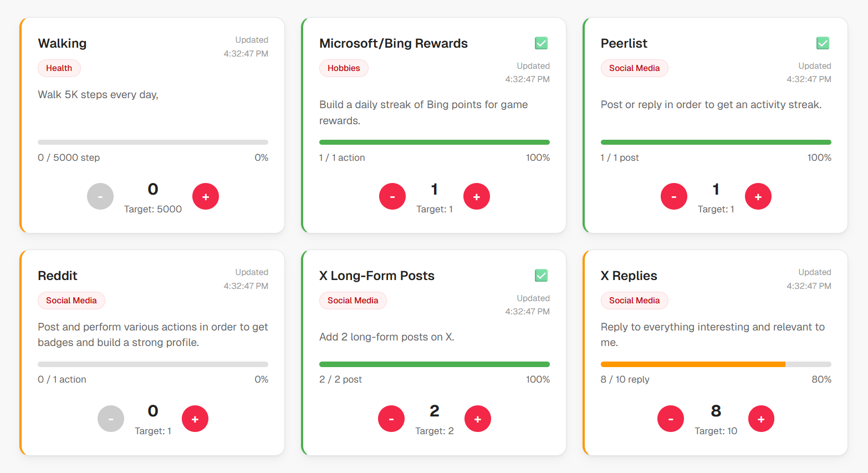Decrement the Microsoft/Bing Rewards count

(392, 196)
